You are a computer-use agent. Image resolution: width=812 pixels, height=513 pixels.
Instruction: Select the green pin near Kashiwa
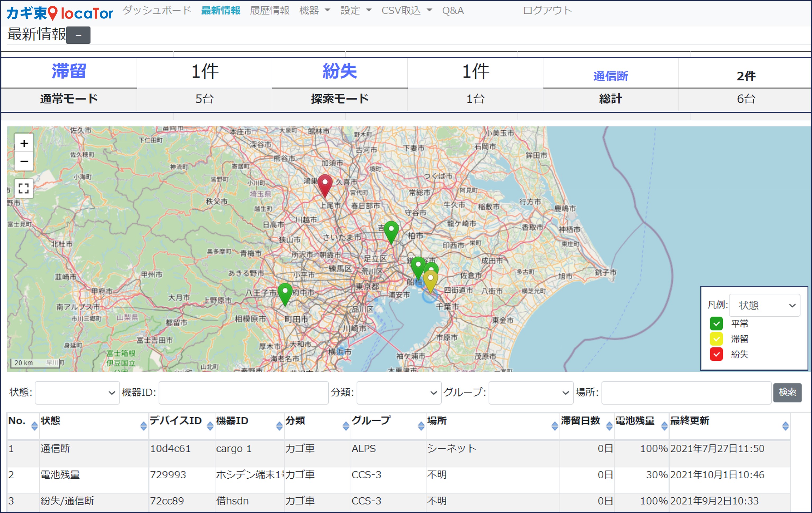point(391,233)
